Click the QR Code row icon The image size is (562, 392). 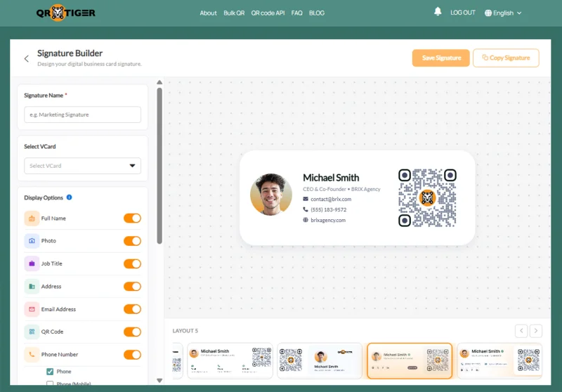tap(32, 332)
